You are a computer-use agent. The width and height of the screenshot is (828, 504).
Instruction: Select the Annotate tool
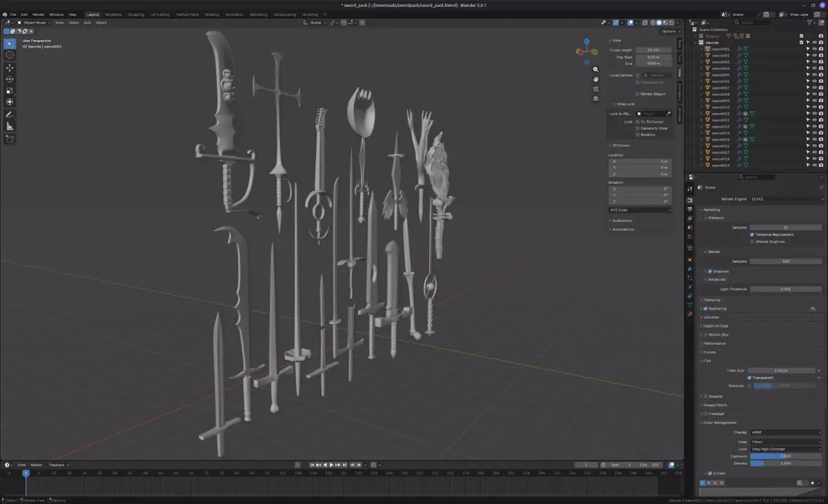[x=10, y=114]
